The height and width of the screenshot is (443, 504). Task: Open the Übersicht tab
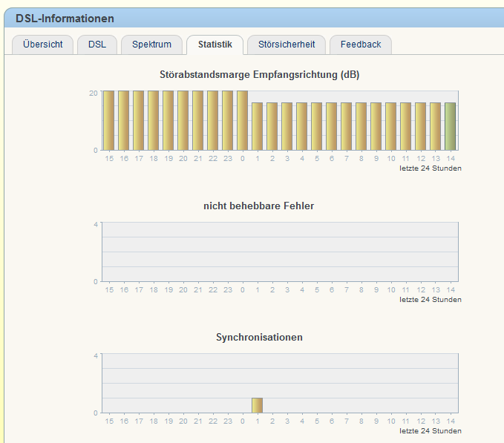[x=42, y=45]
